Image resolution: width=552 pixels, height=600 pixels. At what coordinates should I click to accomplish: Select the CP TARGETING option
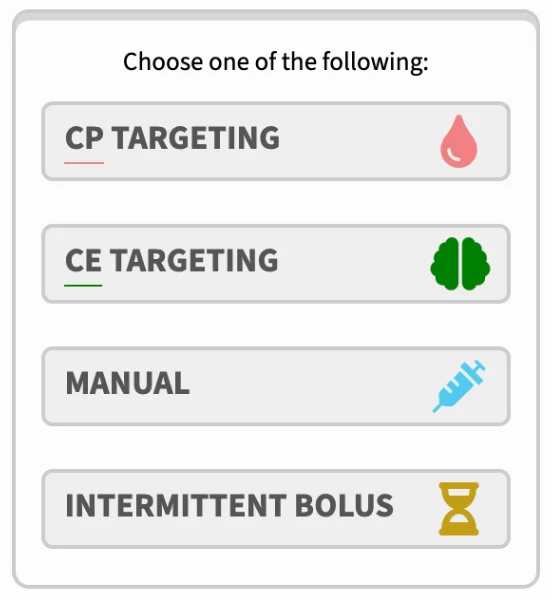(276, 141)
